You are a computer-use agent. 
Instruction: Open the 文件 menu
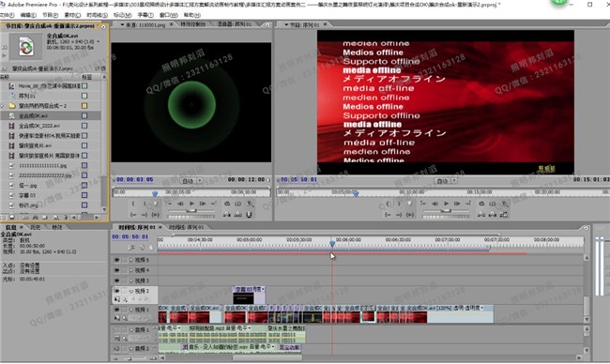click(x=7, y=15)
